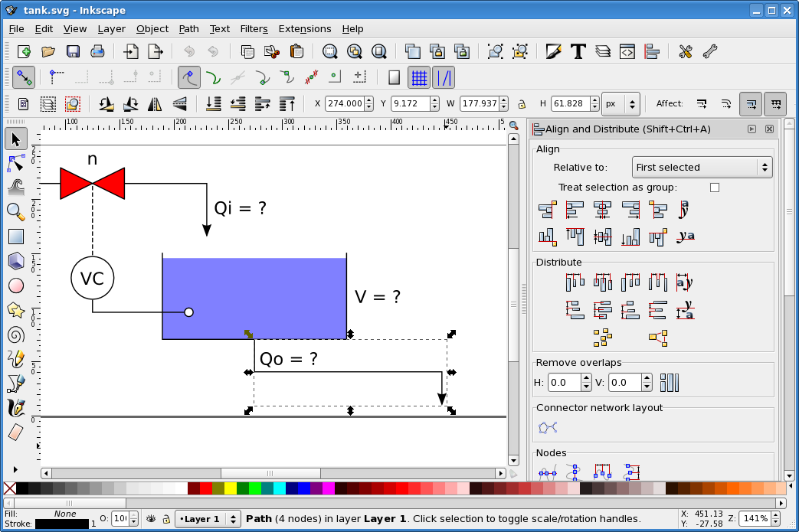Increase the H overlap stepper
The image size is (799, 532).
coord(586,379)
